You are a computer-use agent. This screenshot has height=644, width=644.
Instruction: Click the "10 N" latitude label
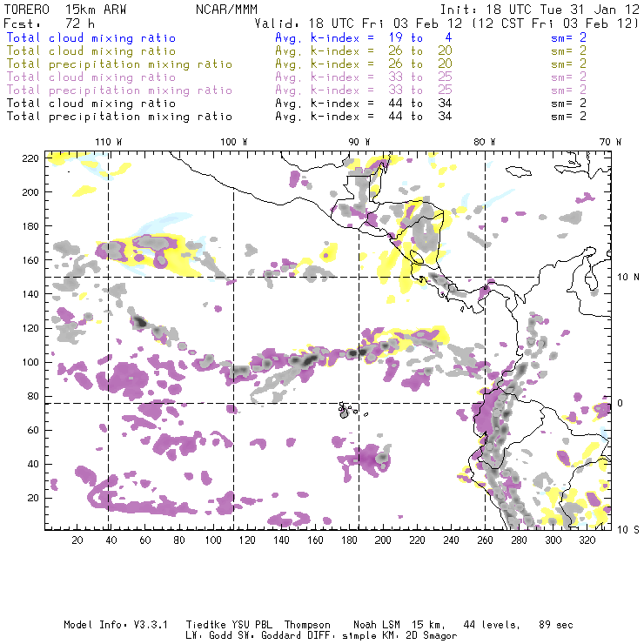(628, 278)
